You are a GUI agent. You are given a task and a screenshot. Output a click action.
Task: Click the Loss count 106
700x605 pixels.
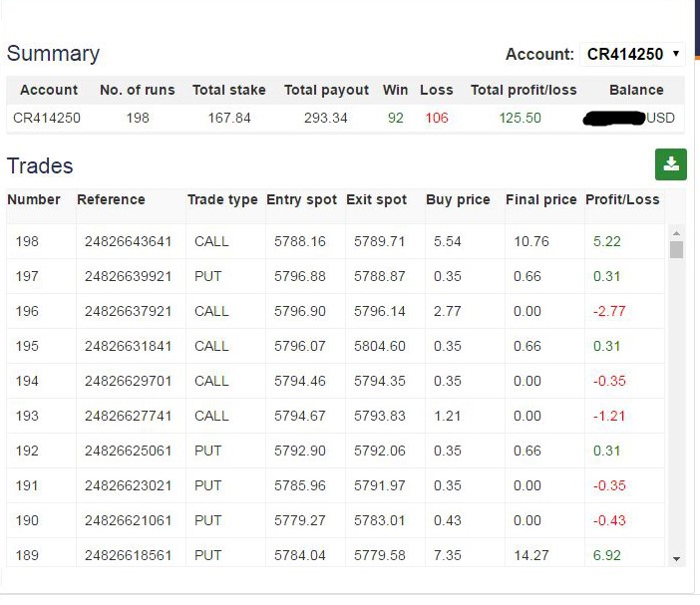point(437,118)
